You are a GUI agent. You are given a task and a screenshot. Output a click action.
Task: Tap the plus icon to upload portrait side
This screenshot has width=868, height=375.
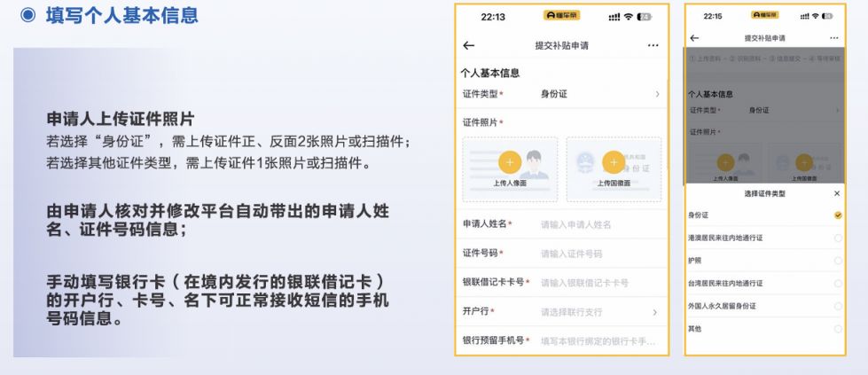click(509, 162)
